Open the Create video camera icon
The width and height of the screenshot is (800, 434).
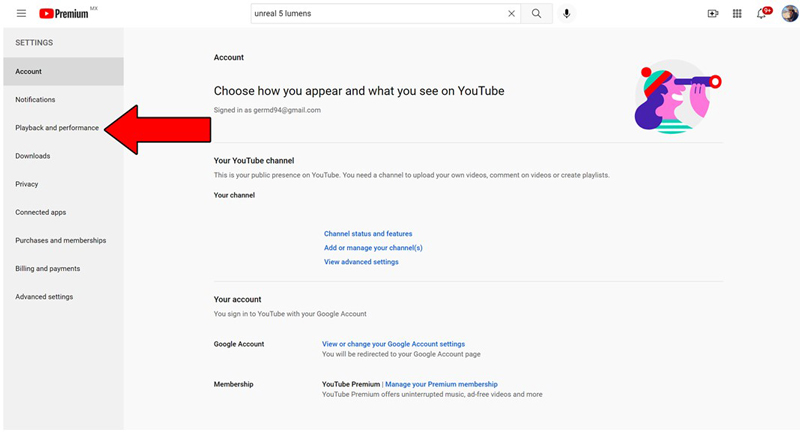point(713,14)
